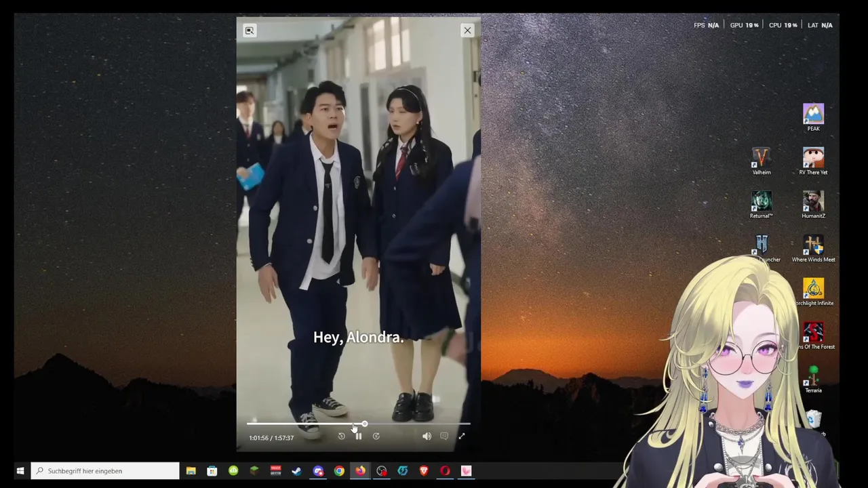Skip forward a few seconds in video
868x488 pixels.
[376, 436]
